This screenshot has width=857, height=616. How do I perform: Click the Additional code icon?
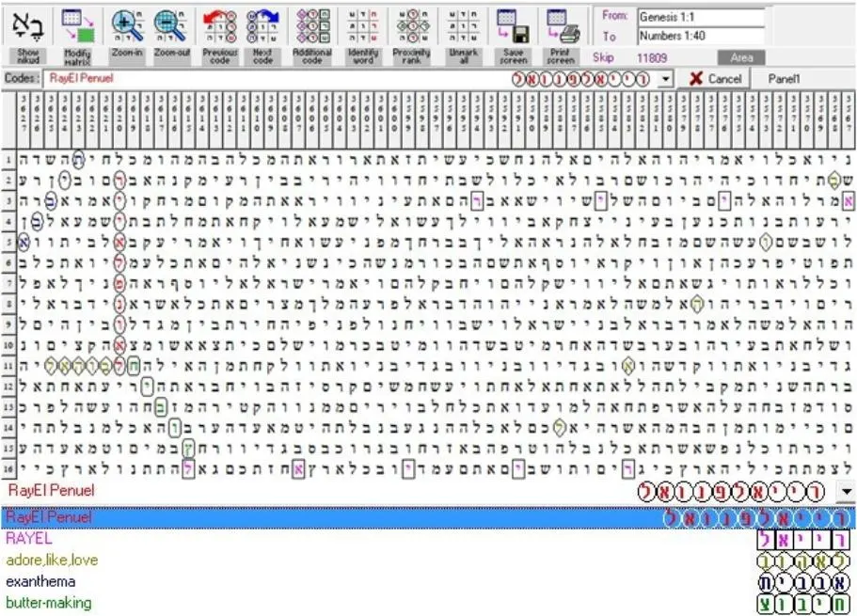(312, 26)
